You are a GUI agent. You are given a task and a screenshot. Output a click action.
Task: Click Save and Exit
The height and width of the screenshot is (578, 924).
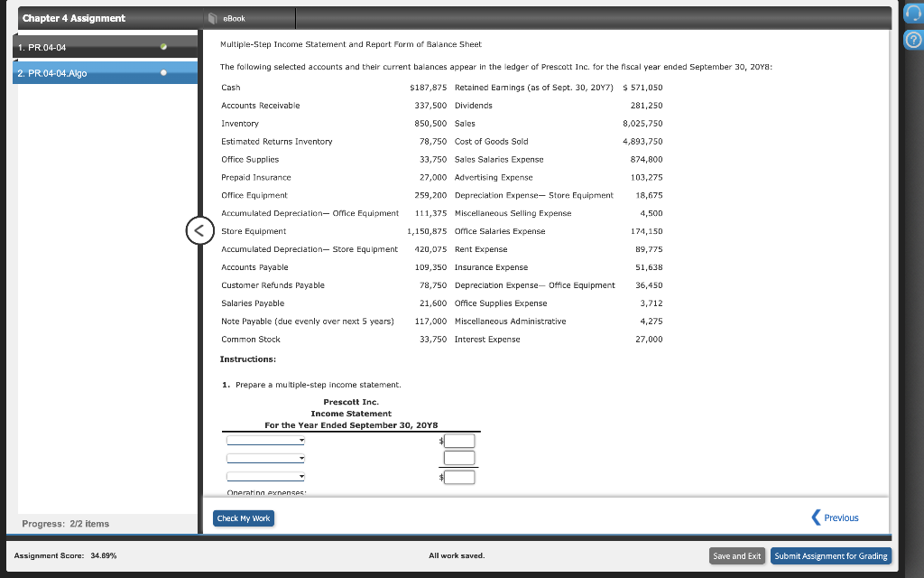(x=737, y=555)
